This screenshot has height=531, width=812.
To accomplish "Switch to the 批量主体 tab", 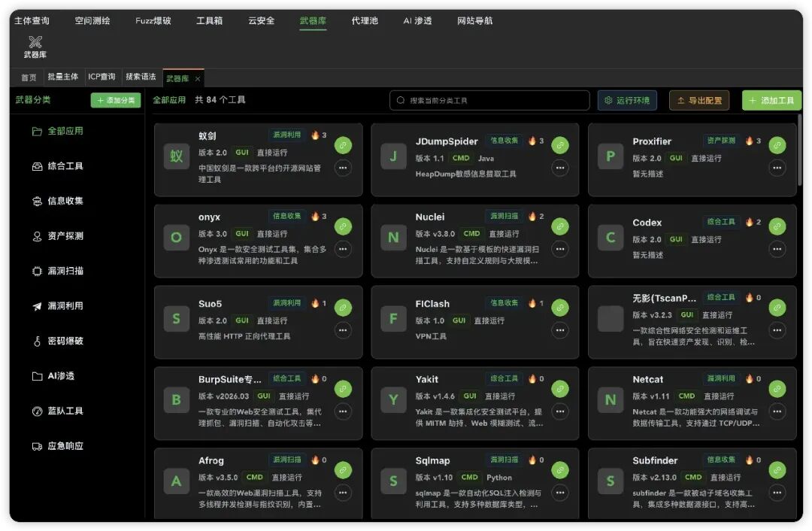I will coord(62,77).
